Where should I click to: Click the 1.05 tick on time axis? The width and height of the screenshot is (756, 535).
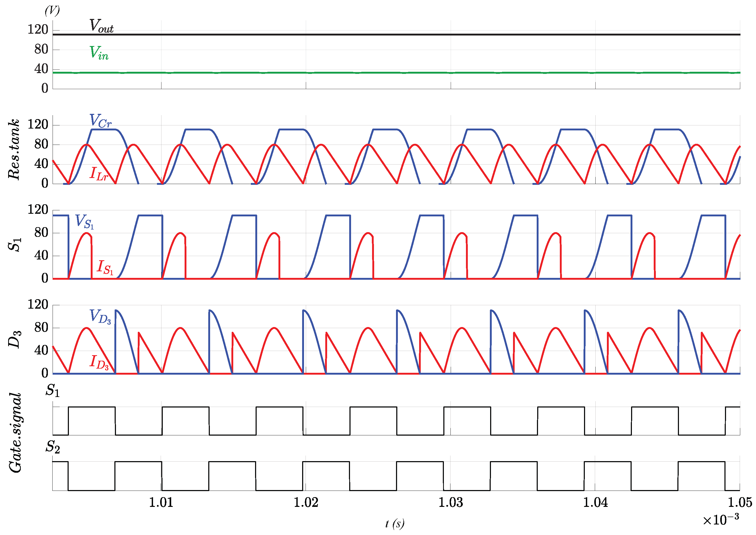[740, 503]
